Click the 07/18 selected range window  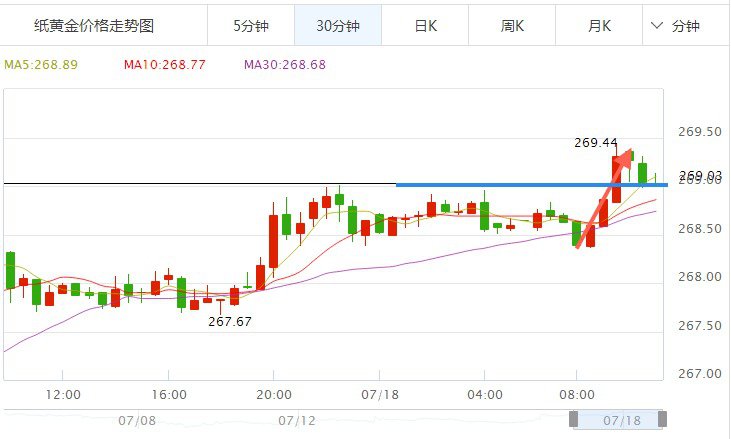(x=618, y=419)
